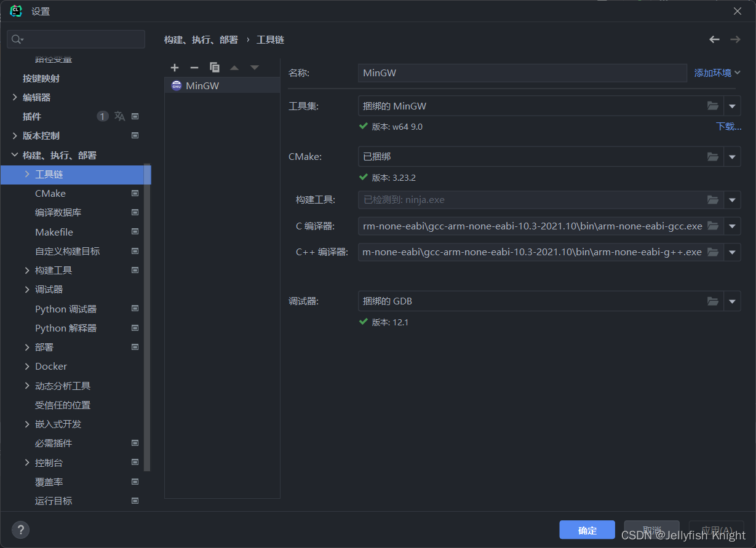Image resolution: width=756 pixels, height=548 pixels.
Task: Open help using the question mark icon
Action: pyautogui.click(x=20, y=530)
